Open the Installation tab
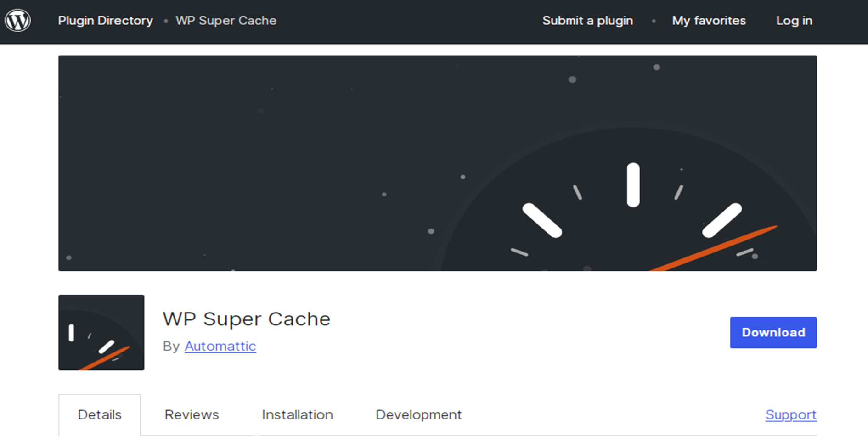The image size is (868, 436). click(x=297, y=414)
